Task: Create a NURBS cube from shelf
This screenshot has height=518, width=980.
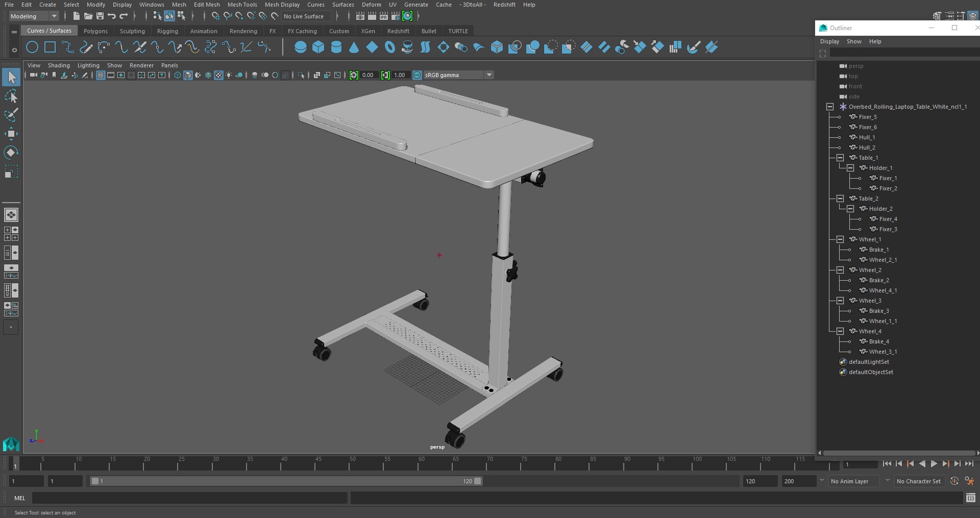Action: 318,47
